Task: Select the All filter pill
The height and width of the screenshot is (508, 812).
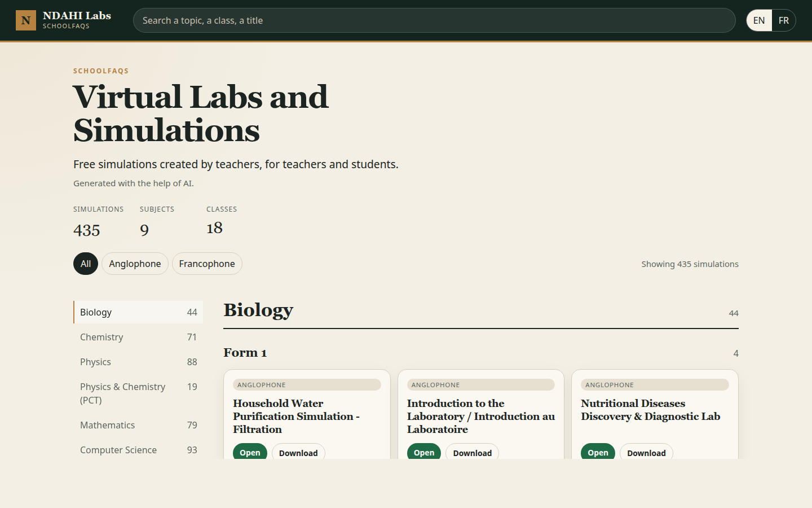Action: pyautogui.click(x=86, y=264)
